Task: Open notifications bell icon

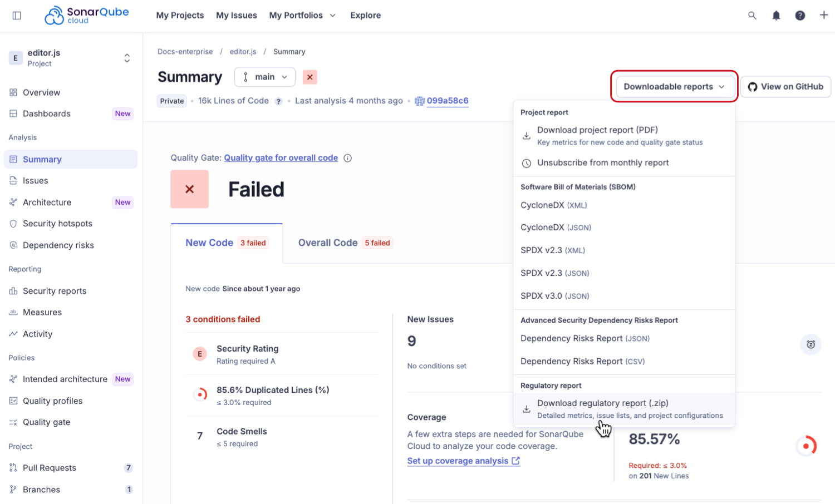Action: tap(776, 16)
